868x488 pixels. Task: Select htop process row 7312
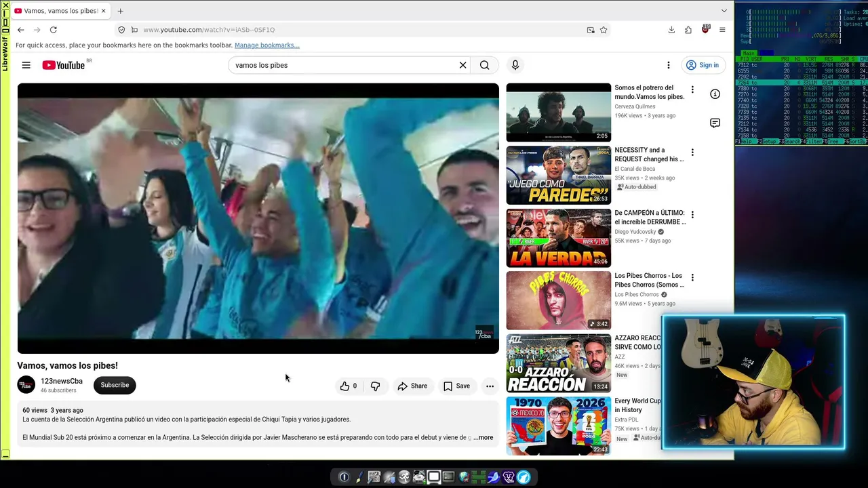pos(802,65)
